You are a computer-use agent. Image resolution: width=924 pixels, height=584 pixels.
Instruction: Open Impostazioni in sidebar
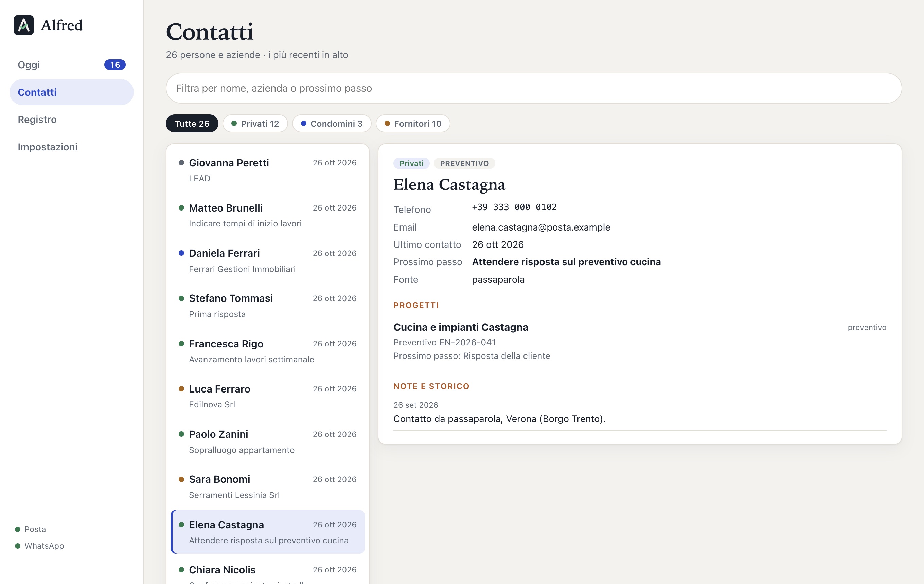[71, 147]
